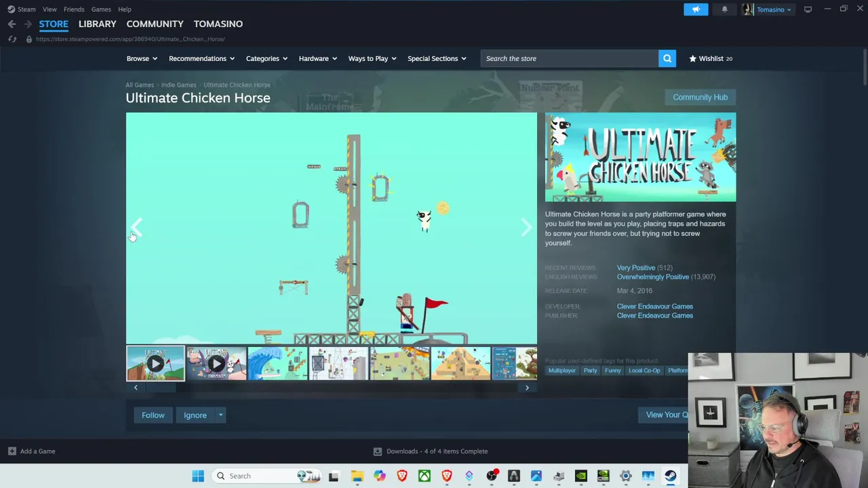Select the Local Co-Op tag

click(x=644, y=371)
